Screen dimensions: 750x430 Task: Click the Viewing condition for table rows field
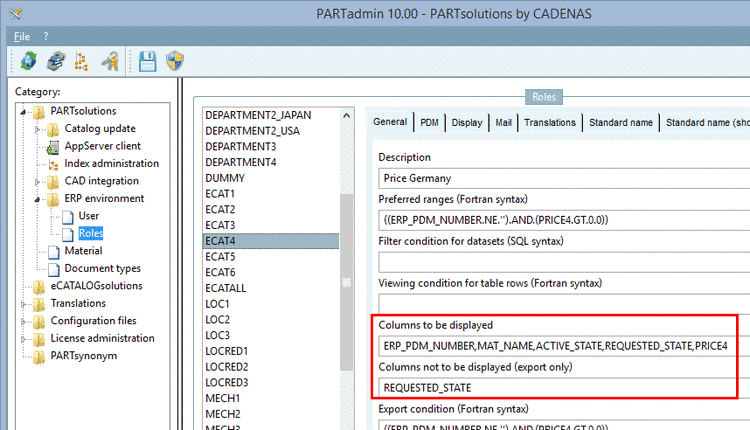coord(564,304)
